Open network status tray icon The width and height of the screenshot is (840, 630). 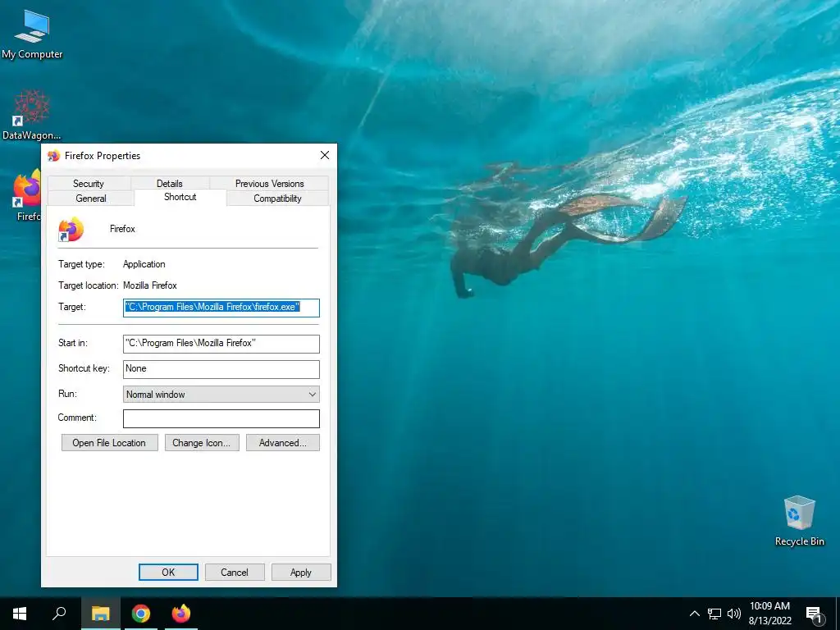point(714,614)
